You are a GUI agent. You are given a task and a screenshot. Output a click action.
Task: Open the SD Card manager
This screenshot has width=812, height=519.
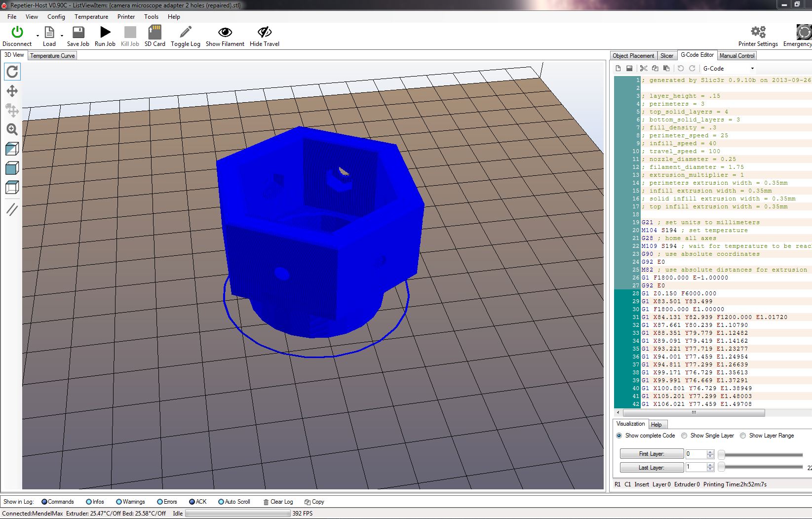pos(155,33)
